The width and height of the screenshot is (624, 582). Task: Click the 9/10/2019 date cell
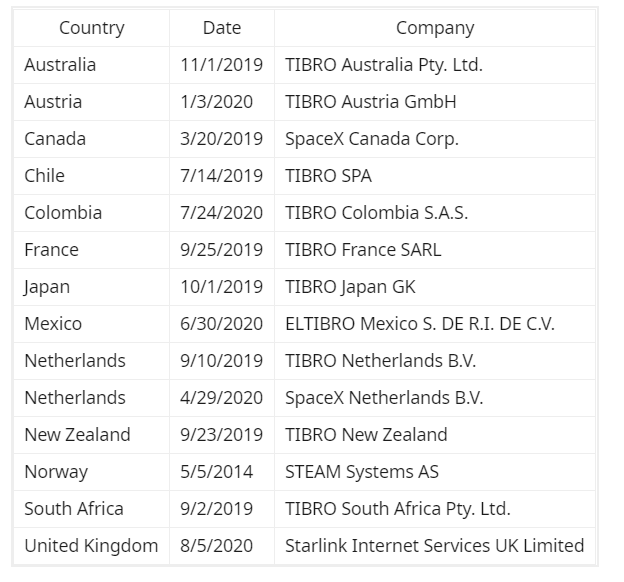221,361
